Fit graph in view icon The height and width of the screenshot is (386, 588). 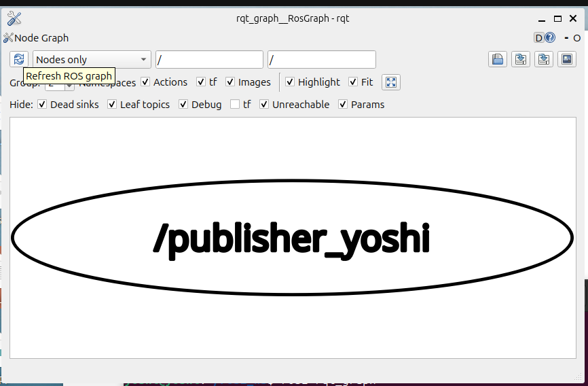[x=391, y=82]
